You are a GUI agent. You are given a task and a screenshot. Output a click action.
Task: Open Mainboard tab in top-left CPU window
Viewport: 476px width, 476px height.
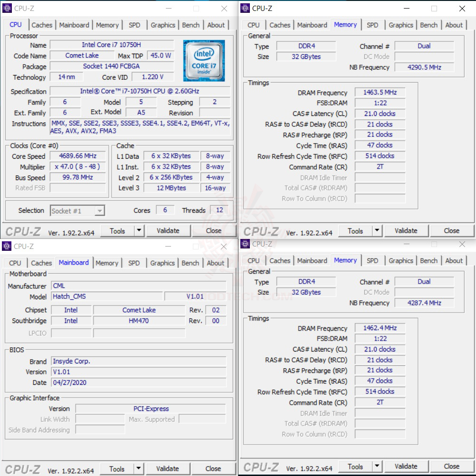pyautogui.click(x=74, y=25)
